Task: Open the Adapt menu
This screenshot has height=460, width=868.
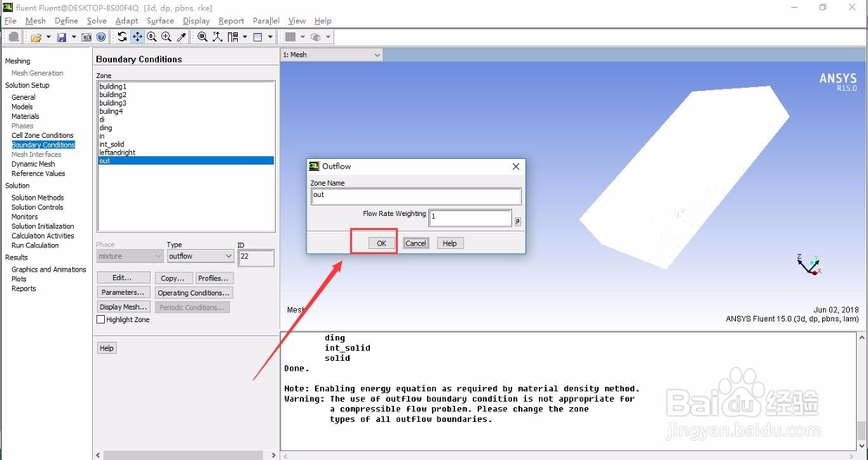Action: (127, 21)
